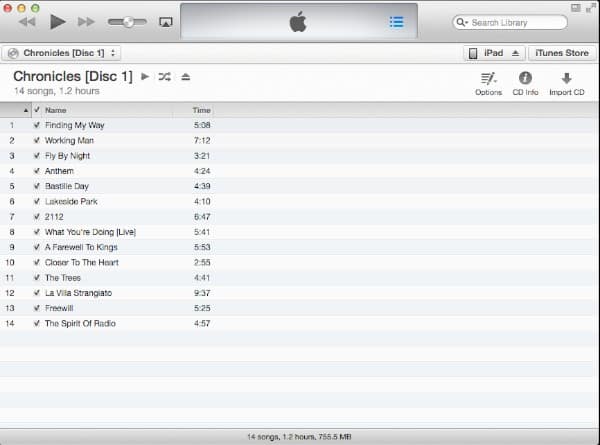Click the search magnifier icon
This screenshot has height=445, width=600.
[461, 22]
